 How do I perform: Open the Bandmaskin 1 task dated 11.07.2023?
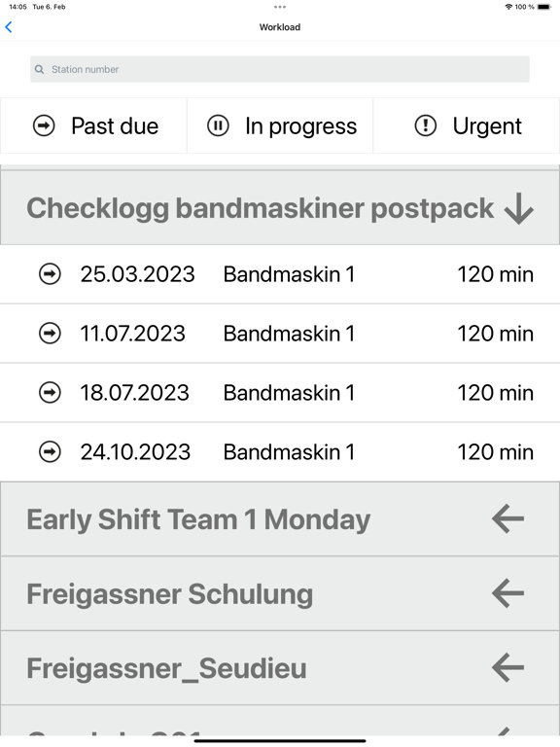[280, 333]
